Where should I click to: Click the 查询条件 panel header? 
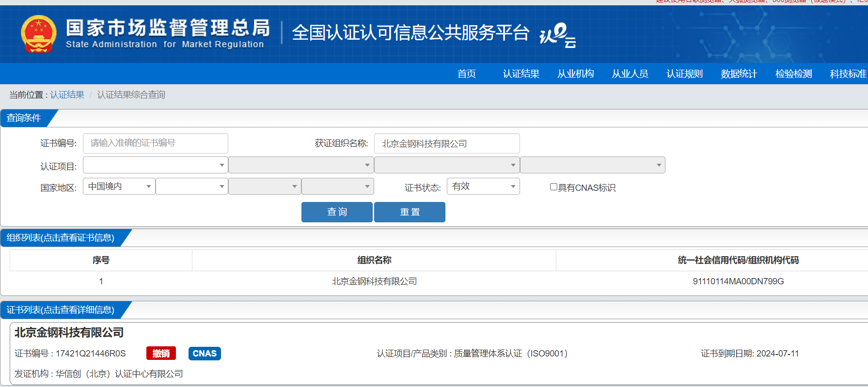[x=24, y=118]
